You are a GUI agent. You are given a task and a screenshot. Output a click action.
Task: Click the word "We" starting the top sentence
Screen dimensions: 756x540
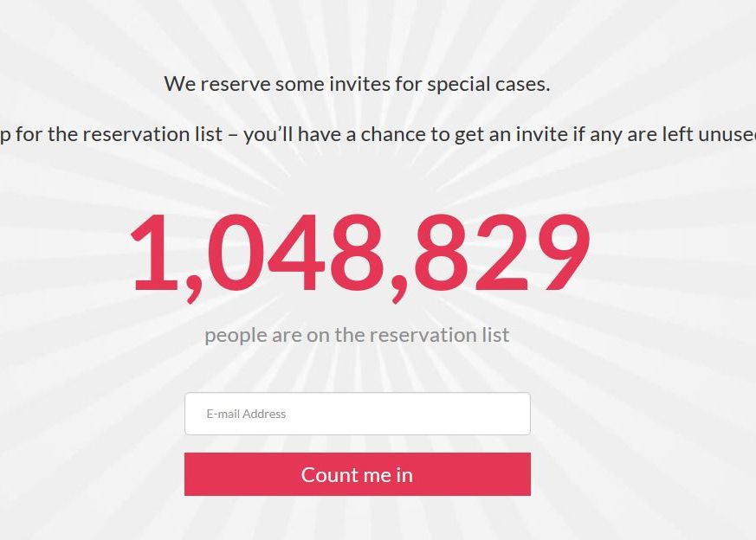180,85
